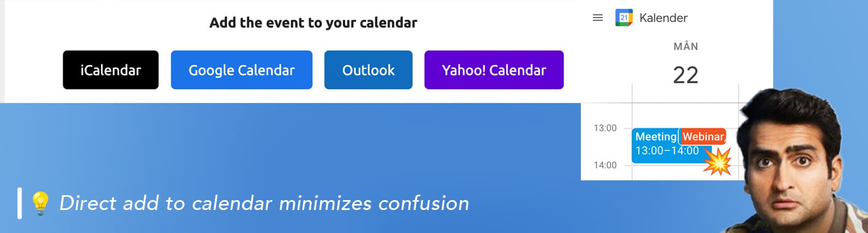Click the MÅN day header label

coord(686,47)
